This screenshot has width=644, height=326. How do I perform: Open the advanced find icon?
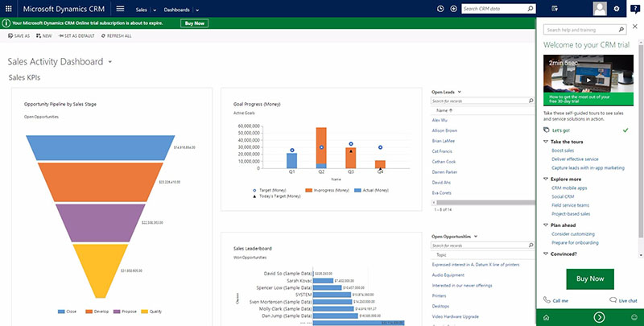[x=555, y=9]
